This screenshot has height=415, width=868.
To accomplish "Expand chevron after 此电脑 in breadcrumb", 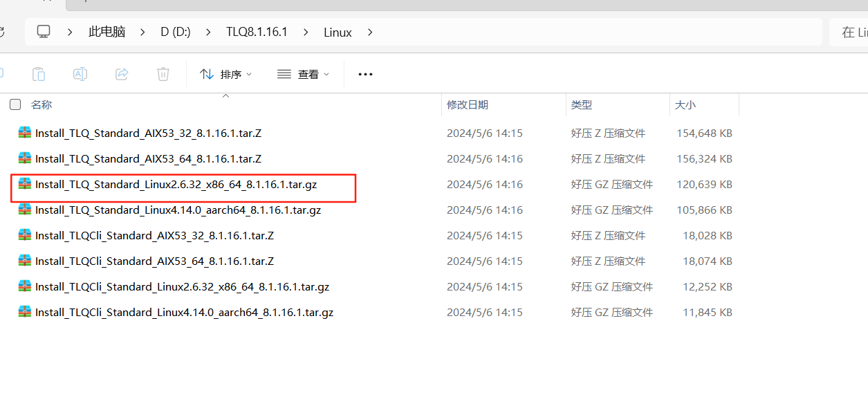I will [x=142, y=32].
